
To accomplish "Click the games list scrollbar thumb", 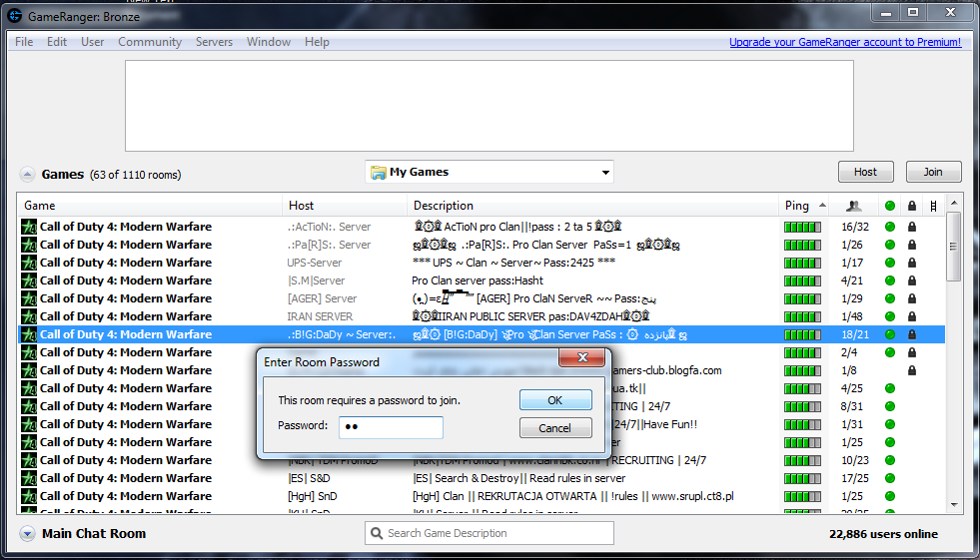I will [953, 247].
